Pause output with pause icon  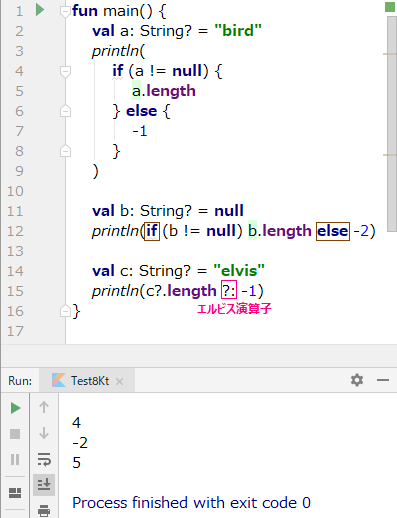[x=15, y=459]
